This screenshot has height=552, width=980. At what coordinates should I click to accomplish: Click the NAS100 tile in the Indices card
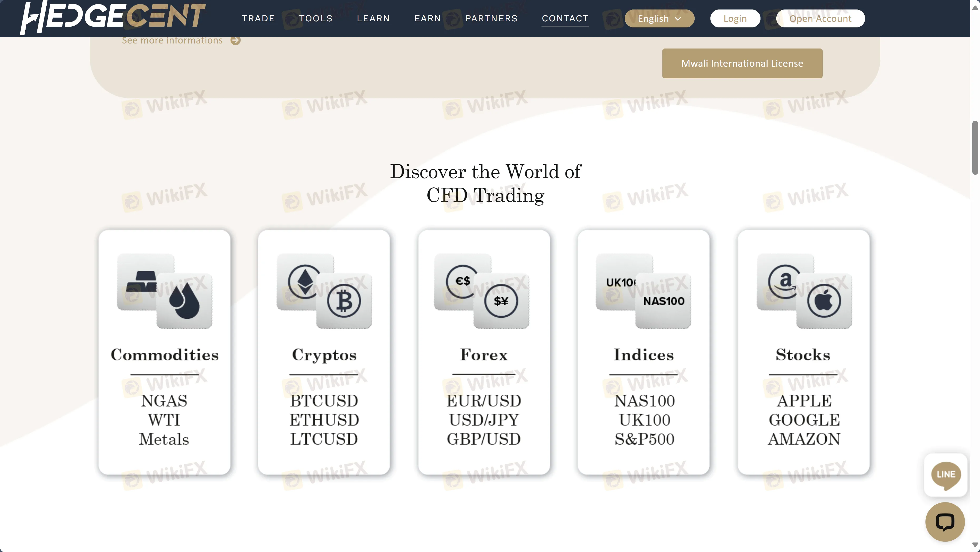[664, 301]
